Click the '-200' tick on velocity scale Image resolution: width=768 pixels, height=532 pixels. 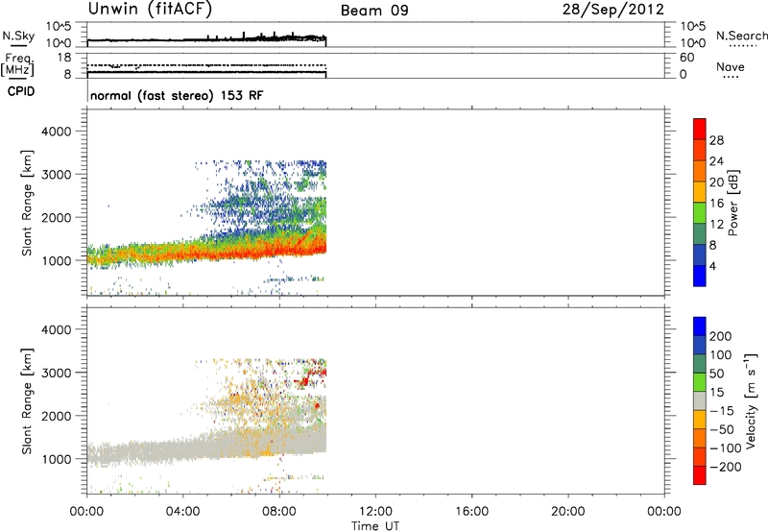point(726,467)
